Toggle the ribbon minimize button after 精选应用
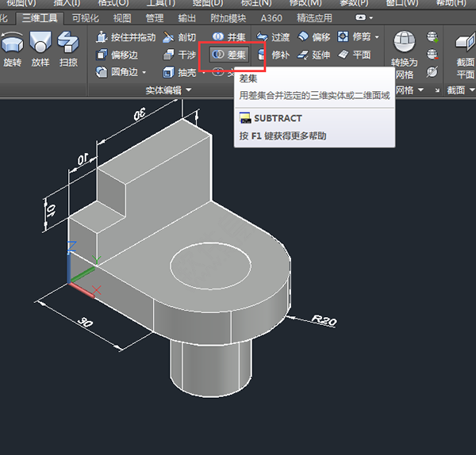Image resolution: width=476 pixels, height=455 pixels. click(362, 17)
